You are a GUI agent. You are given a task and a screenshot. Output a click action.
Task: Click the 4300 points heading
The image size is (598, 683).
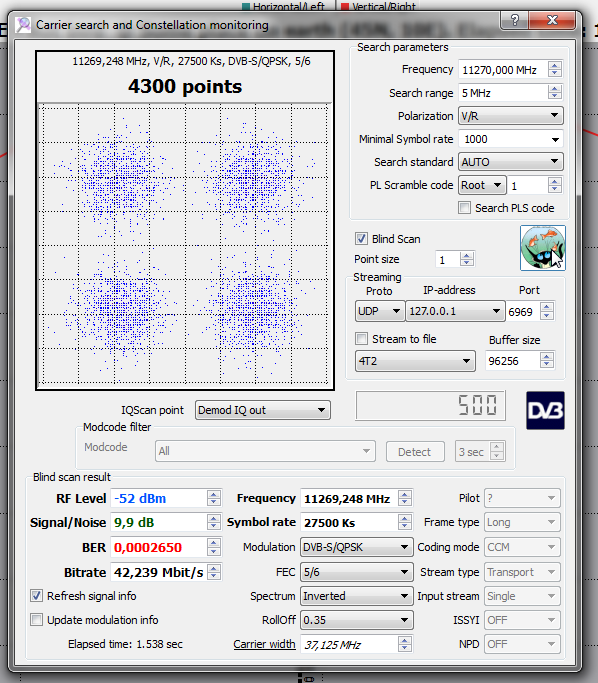point(185,86)
